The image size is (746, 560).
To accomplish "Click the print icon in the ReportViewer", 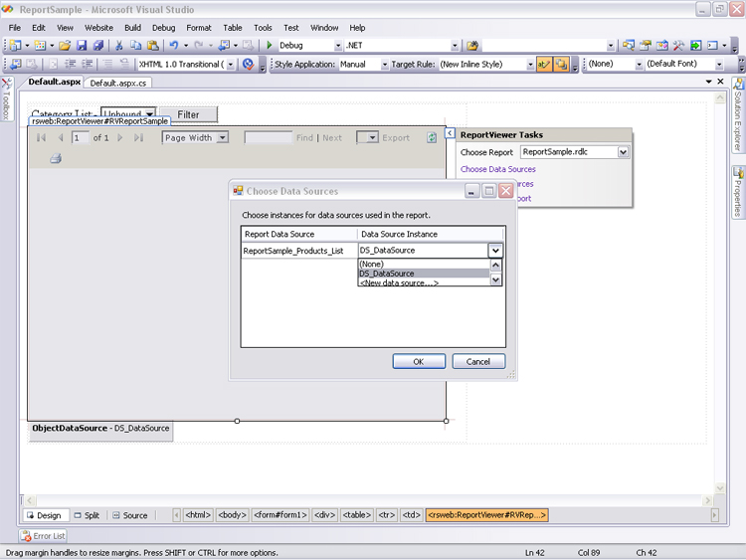I will click(x=56, y=158).
